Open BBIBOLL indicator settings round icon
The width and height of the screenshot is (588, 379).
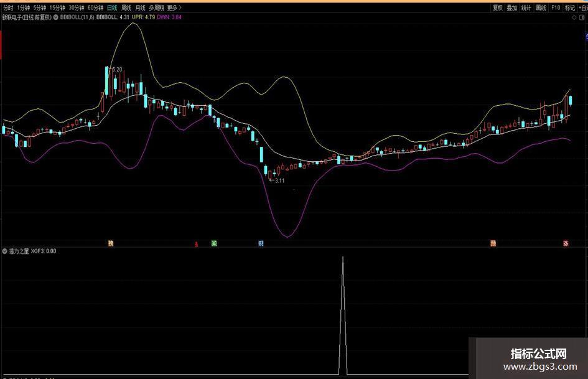[x=56, y=17]
